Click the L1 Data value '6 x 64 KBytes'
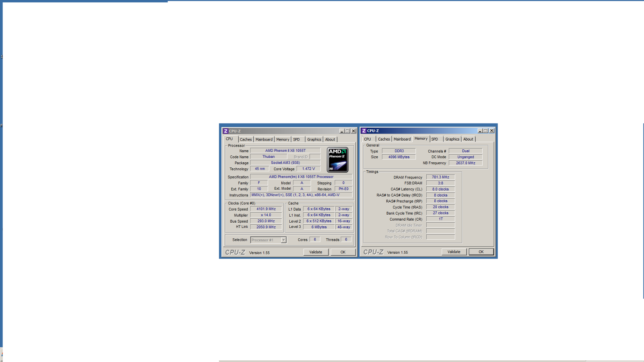Viewport: 644px width, 362px height. [x=319, y=209]
